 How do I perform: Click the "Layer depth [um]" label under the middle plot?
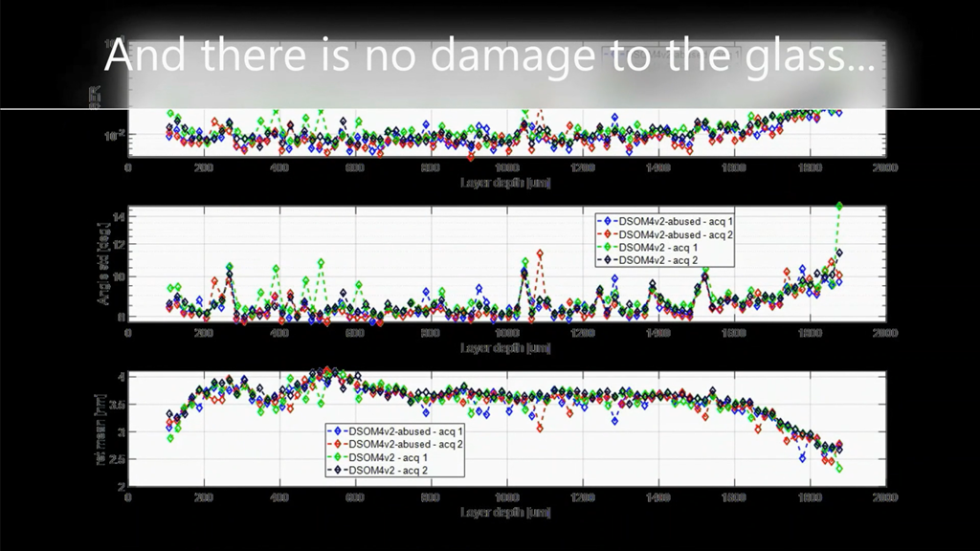point(505,348)
